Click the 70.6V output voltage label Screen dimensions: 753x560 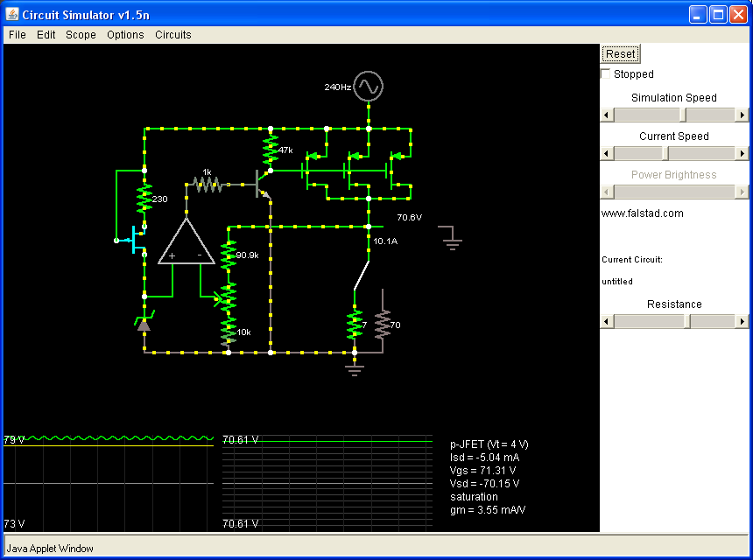point(409,217)
